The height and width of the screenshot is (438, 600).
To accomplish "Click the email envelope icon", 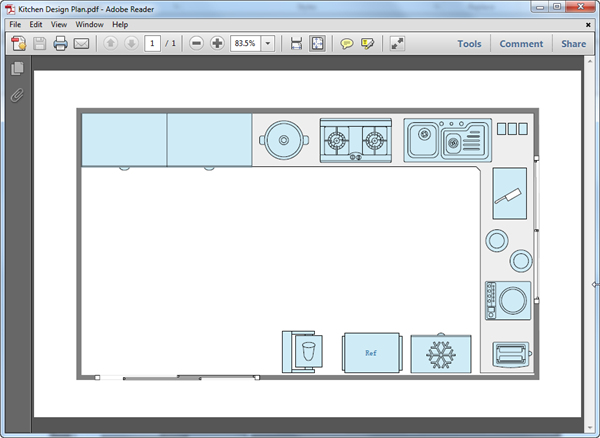I will [82, 44].
